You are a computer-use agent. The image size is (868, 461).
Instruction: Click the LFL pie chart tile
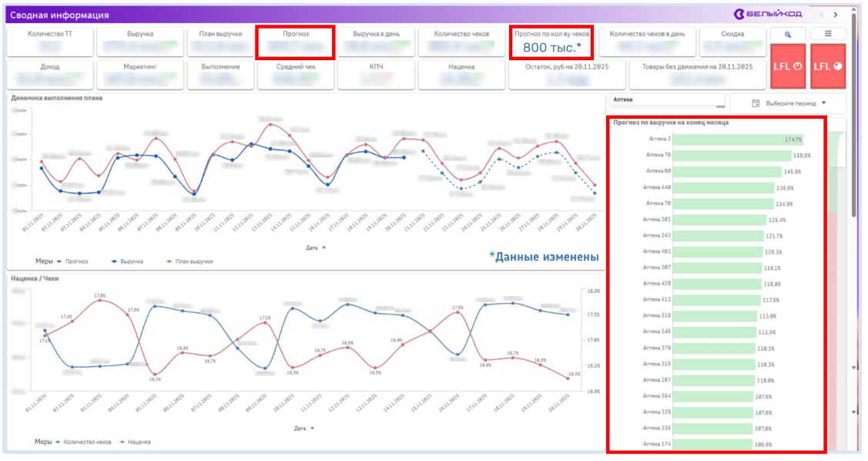pyautogui.click(x=827, y=66)
